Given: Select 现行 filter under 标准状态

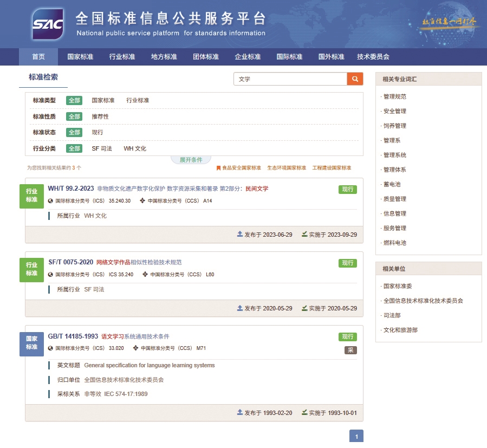Looking at the screenshot, I should click(x=98, y=132).
